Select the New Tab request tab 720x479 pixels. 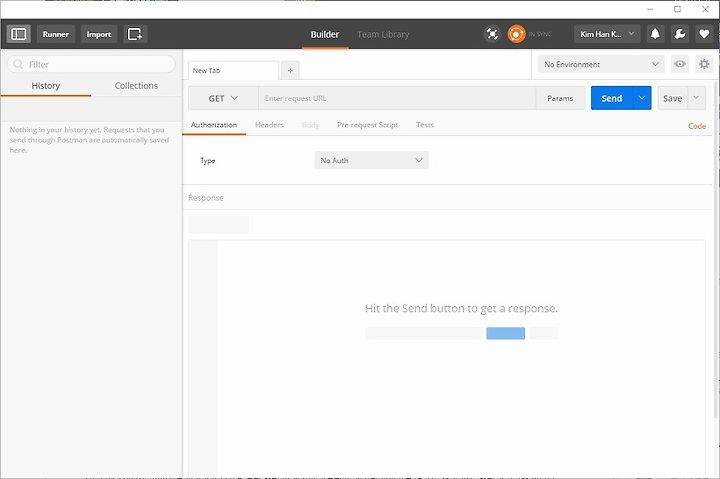[x=233, y=71]
